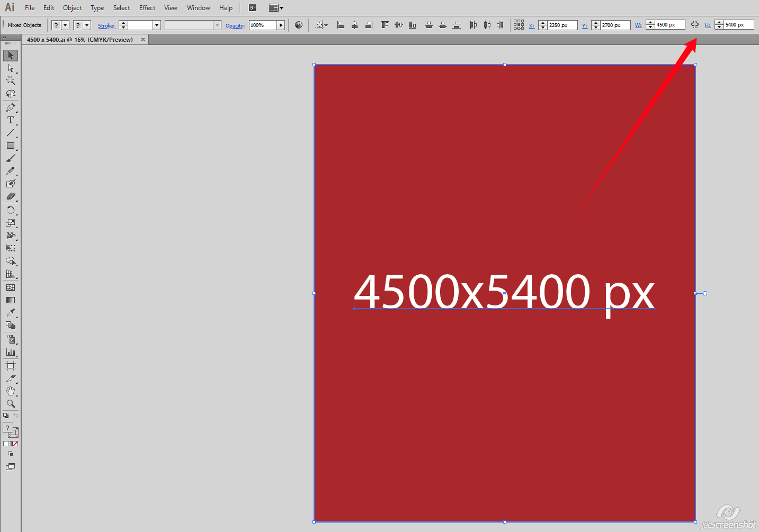Select the Free Transform tool
The height and width of the screenshot is (532, 759).
point(11,248)
